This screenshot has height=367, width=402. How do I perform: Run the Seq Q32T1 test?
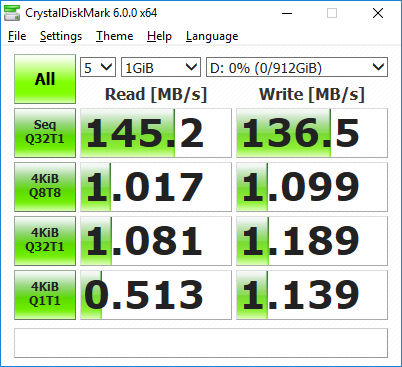(45, 133)
